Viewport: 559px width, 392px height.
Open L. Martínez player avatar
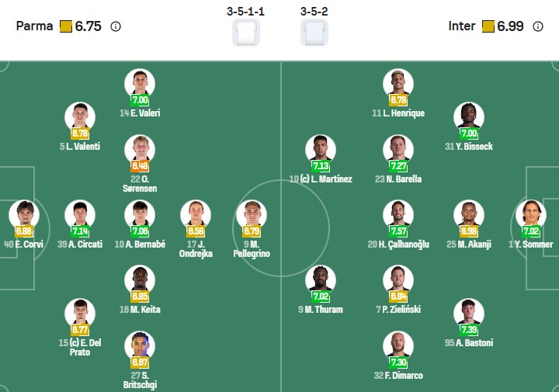tap(320, 148)
